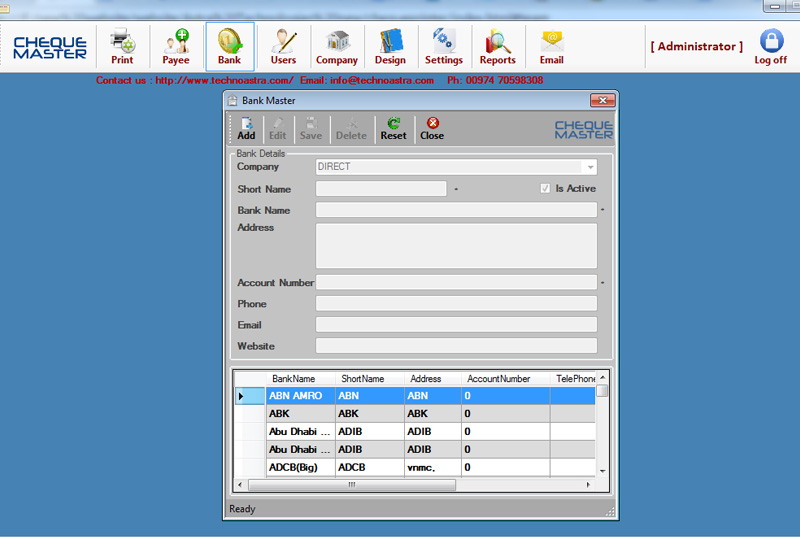
Task: Click the Bank Name field
Action: click(456, 210)
